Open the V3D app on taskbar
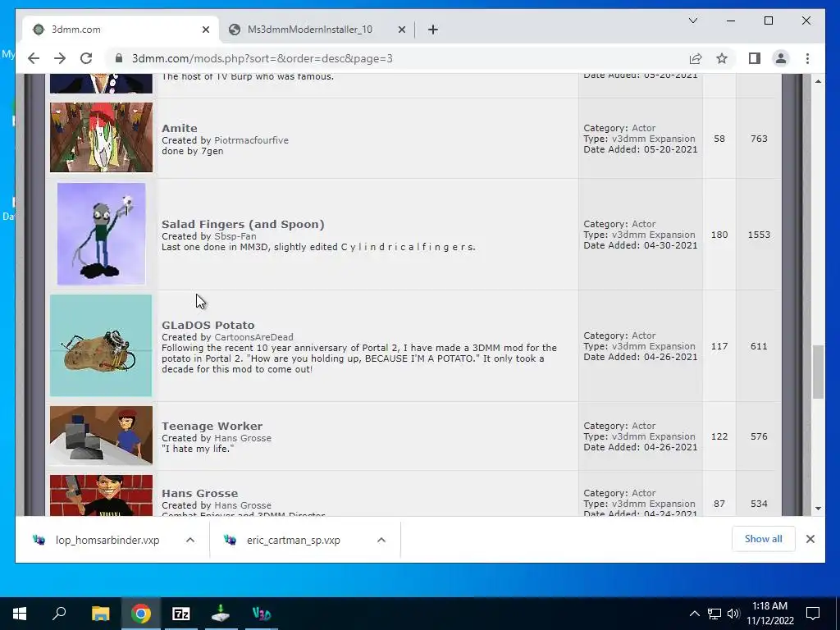 click(262, 614)
